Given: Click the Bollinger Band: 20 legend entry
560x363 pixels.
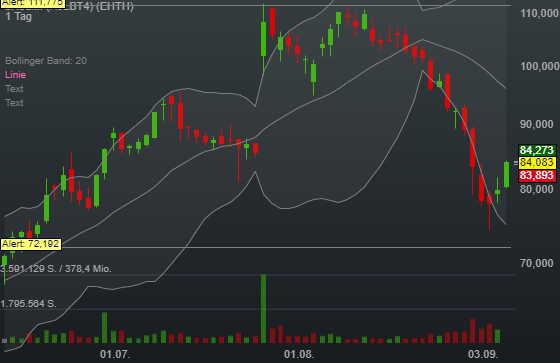Looking at the screenshot, I should [x=46, y=61].
